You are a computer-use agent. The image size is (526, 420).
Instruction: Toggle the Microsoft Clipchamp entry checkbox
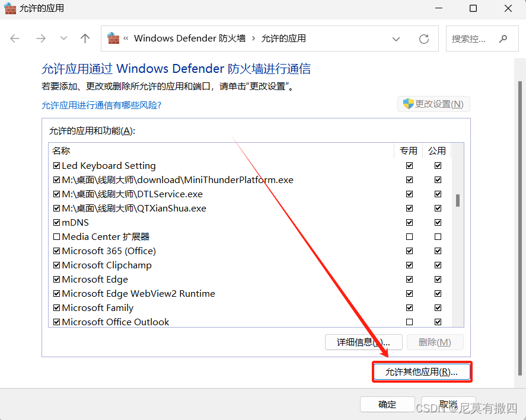click(57, 265)
